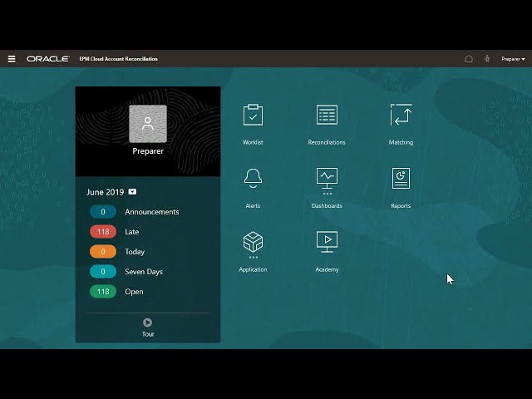The image size is (532, 399).
Task: Expand the June 2019 period dropdown
Action: 132,192
